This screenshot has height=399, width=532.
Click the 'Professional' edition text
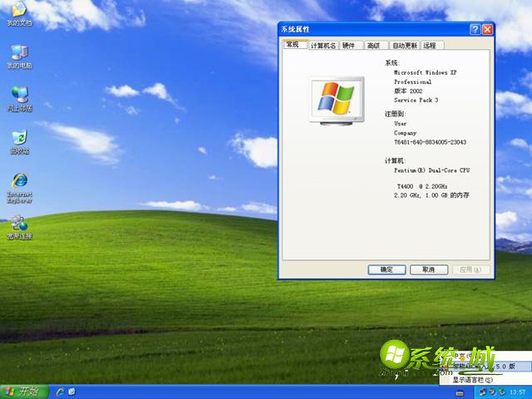click(x=412, y=81)
